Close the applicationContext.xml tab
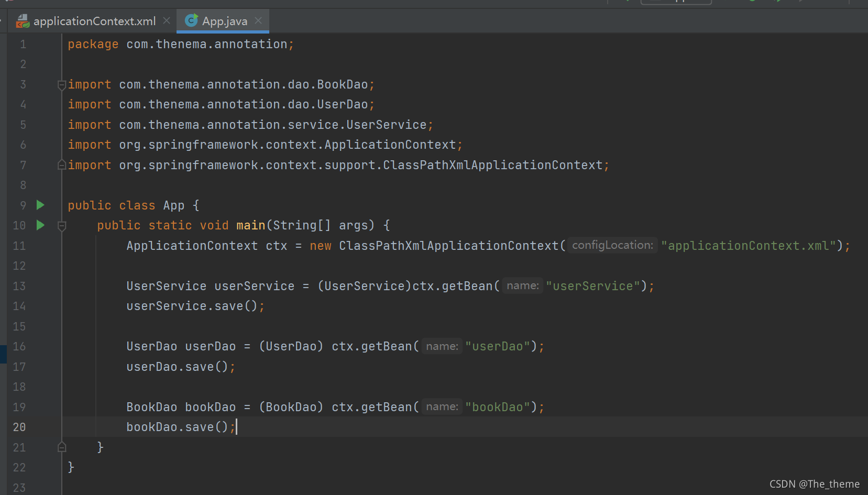Image resolution: width=868 pixels, height=495 pixels. (x=167, y=20)
